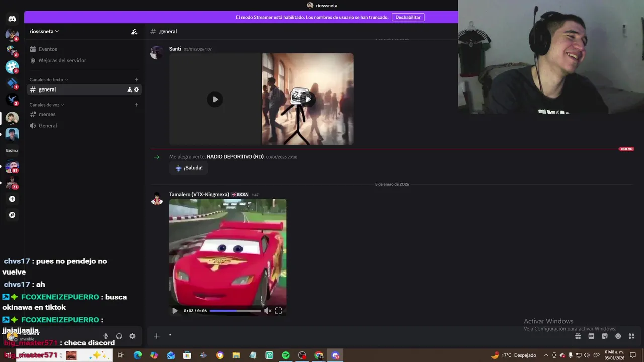
Task: Open Santi's user profile name
Action: 175,49
